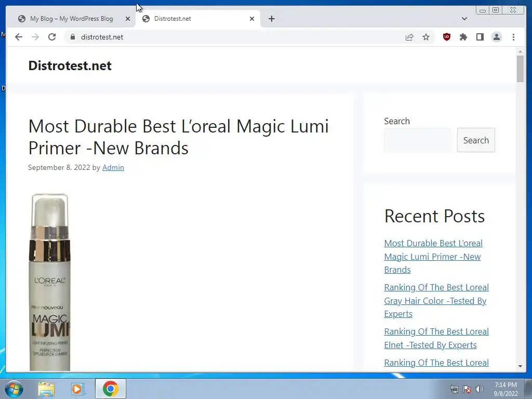Open a new browser tab

[271, 19]
